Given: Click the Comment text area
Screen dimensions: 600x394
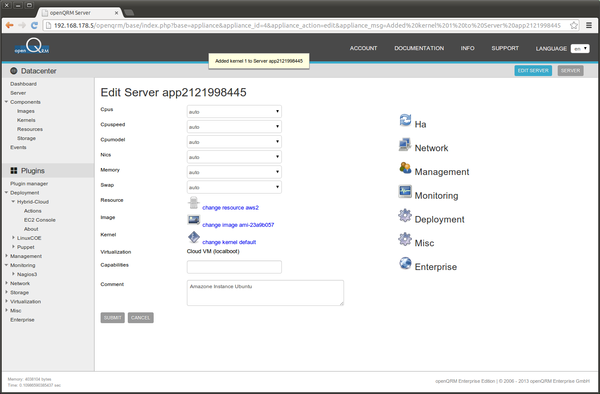Looking at the screenshot, I should (x=265, y=293).
